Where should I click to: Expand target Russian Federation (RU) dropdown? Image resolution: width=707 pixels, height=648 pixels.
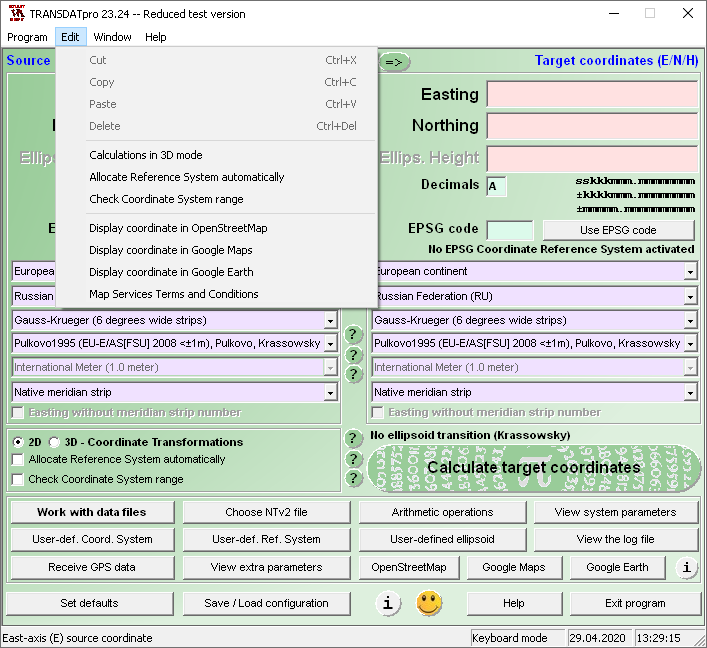[x=690, y=297]
